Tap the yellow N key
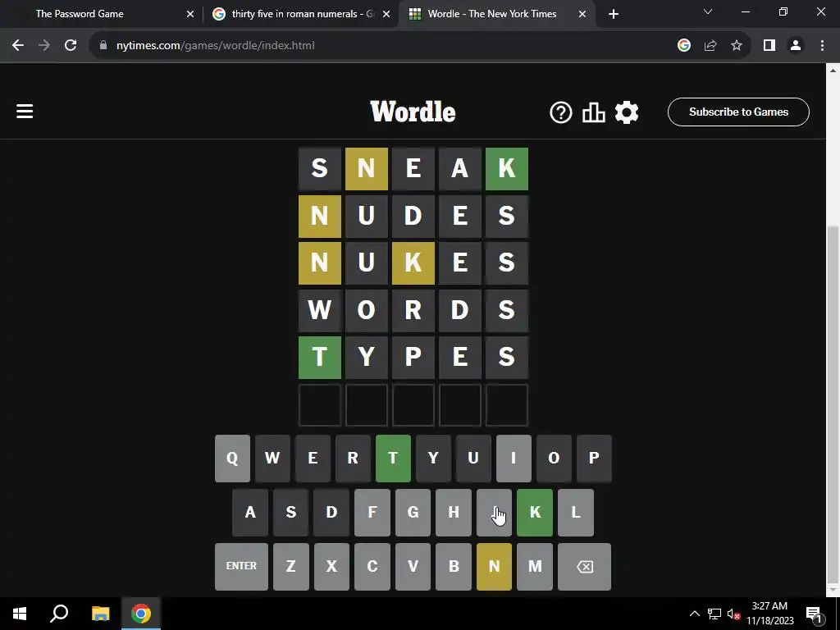This screenshot has height=630, width=840. pos(494,566)
